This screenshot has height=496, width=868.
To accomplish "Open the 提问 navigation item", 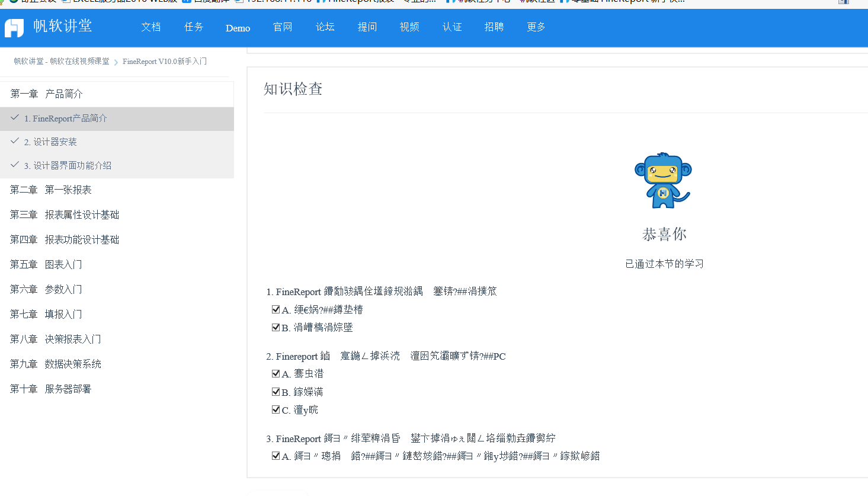I will tap(367, 27).
